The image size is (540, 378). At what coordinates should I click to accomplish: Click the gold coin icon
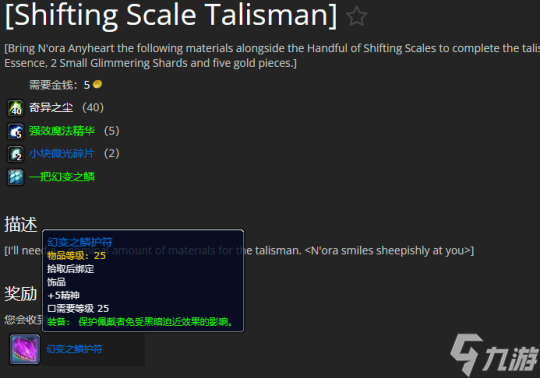point(97,84)
